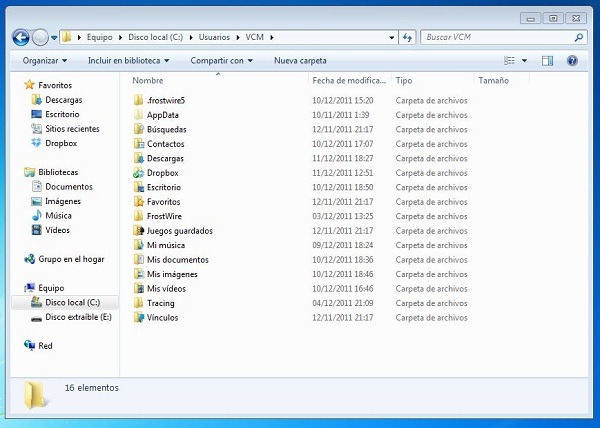Image resolution: width=600 pixels, height=428 pixels.
Task: Open the Música library
Action: click(x=58, y=216)
